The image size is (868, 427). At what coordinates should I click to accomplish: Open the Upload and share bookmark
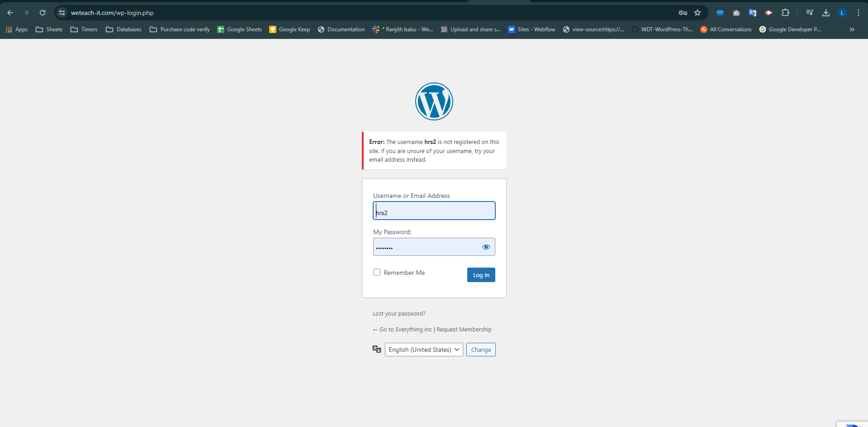coord(471,29)
